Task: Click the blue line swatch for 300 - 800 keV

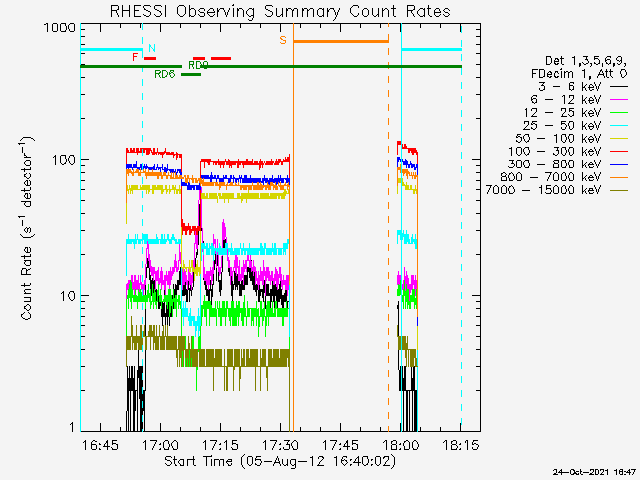Action: 619,164
